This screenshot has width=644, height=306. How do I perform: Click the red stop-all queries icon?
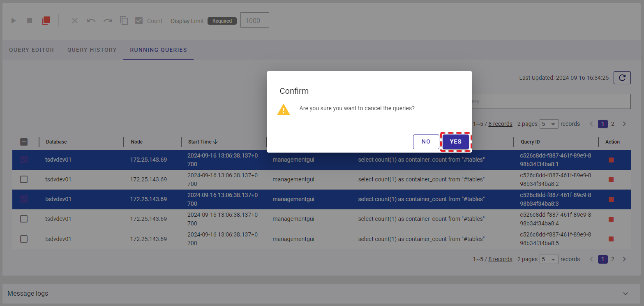(46, 21)
